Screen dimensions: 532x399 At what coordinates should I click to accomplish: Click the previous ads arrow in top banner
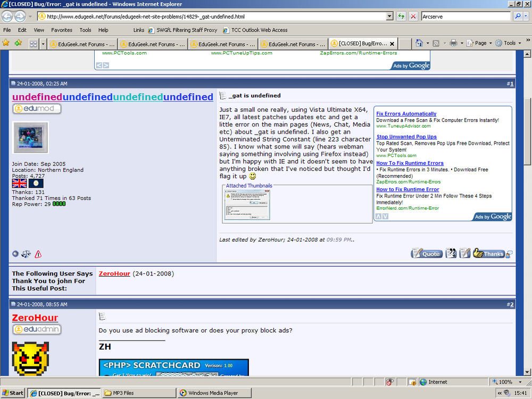(99, 65)
